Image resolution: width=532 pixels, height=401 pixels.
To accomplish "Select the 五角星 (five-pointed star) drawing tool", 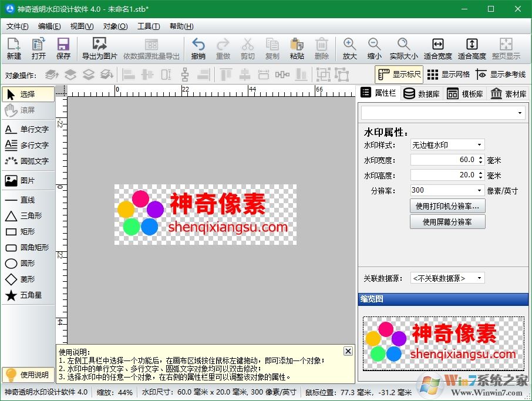I will coord(27,295).
